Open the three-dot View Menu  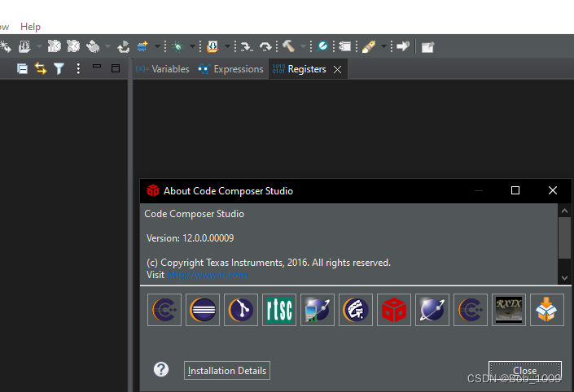click(78, 68)
